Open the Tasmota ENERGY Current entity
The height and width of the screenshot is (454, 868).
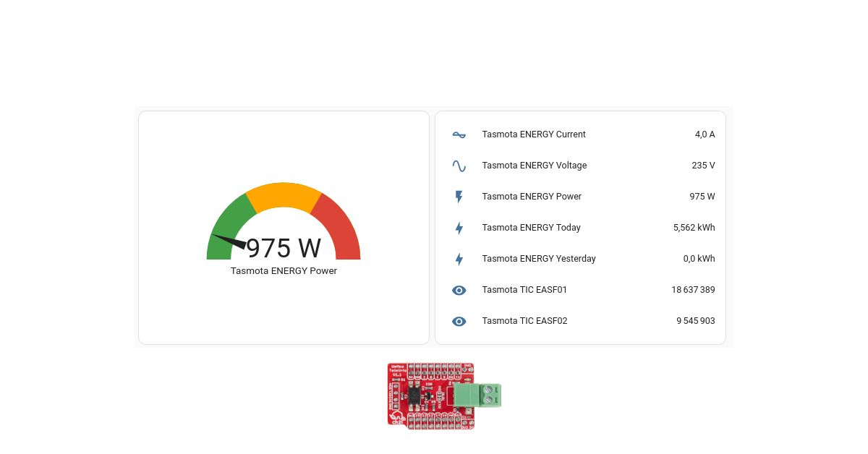(x=534, y=134)
